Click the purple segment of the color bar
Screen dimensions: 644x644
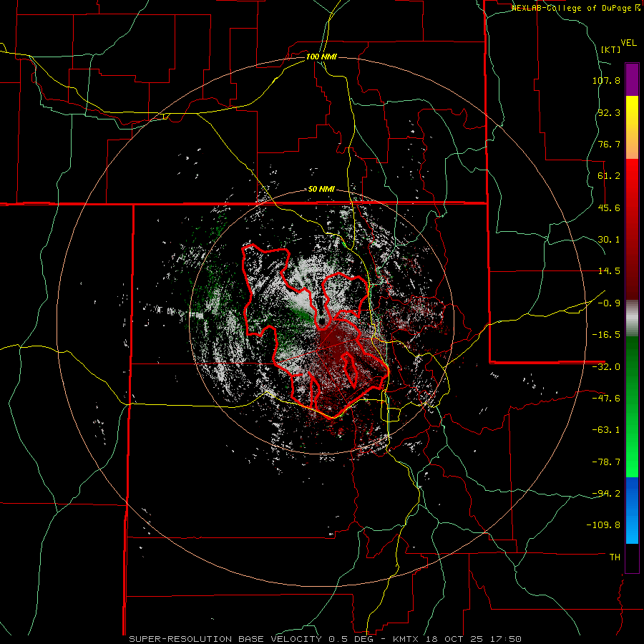632,79
